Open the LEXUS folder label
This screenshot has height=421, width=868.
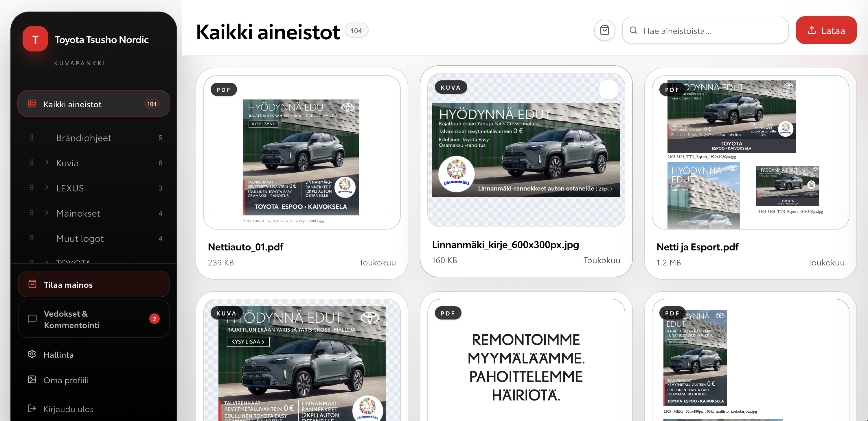tap(70, 188)
